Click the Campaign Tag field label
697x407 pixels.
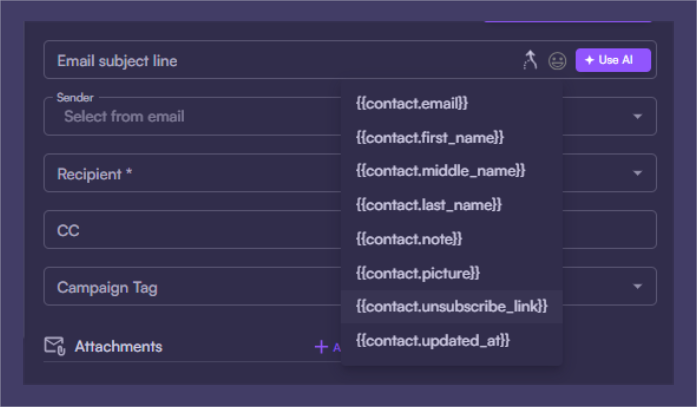(107, 288)
